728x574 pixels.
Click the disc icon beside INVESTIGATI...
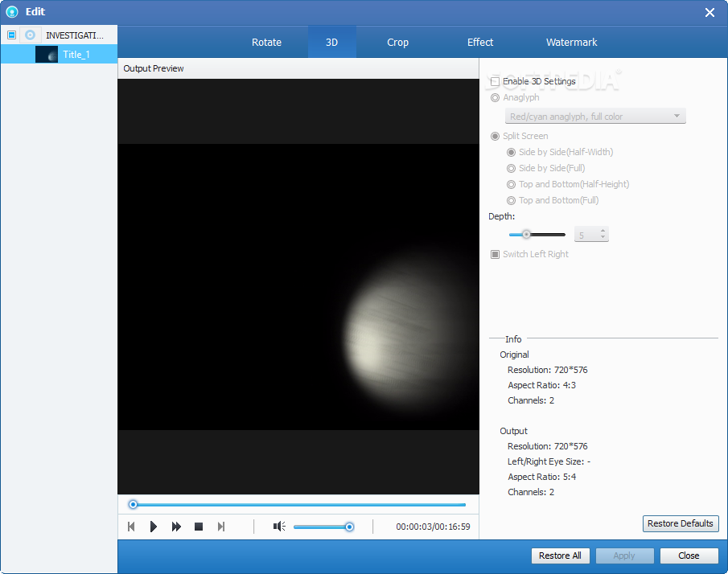pos(31,35)
